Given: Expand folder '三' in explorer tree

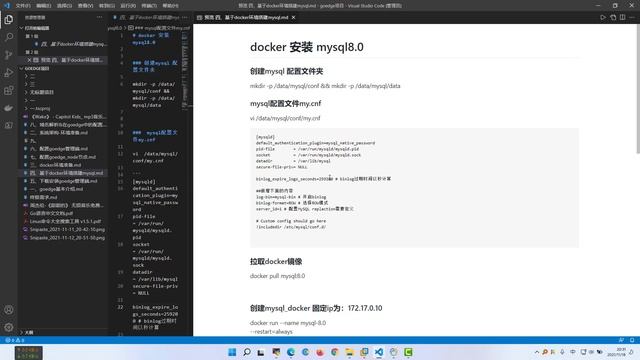Looking at the screenshot, I should [x=32, y=84].
